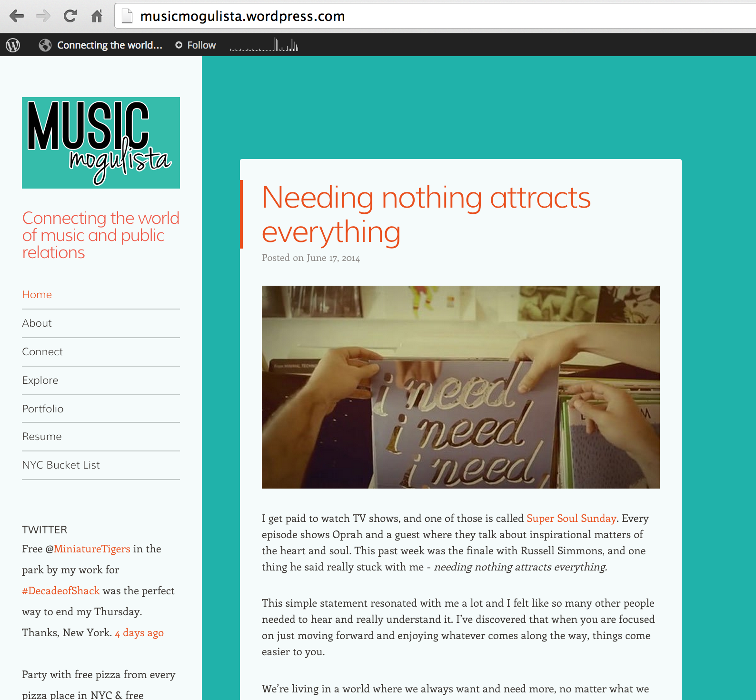Image resolution: width=756 pixels, height=700 pixels.
Task: Click the browser back arrow
Action: [17, 16]
